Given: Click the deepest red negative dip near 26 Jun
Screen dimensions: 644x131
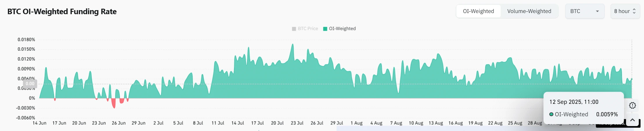Looking at the screenshot, I should coord(114,108).
